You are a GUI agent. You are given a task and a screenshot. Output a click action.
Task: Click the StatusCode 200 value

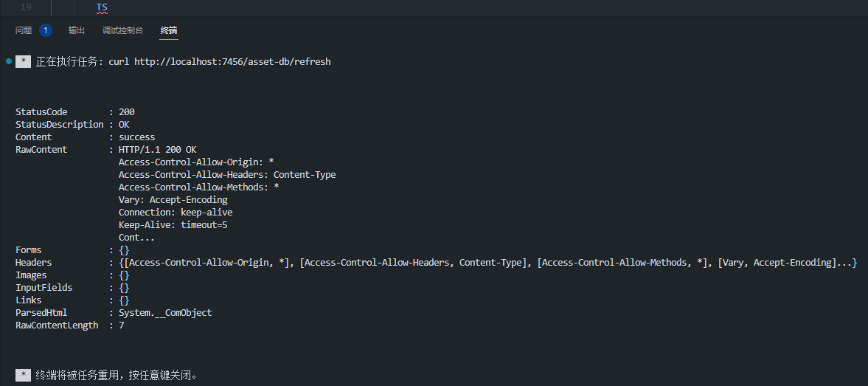click(x=127, y=112)
